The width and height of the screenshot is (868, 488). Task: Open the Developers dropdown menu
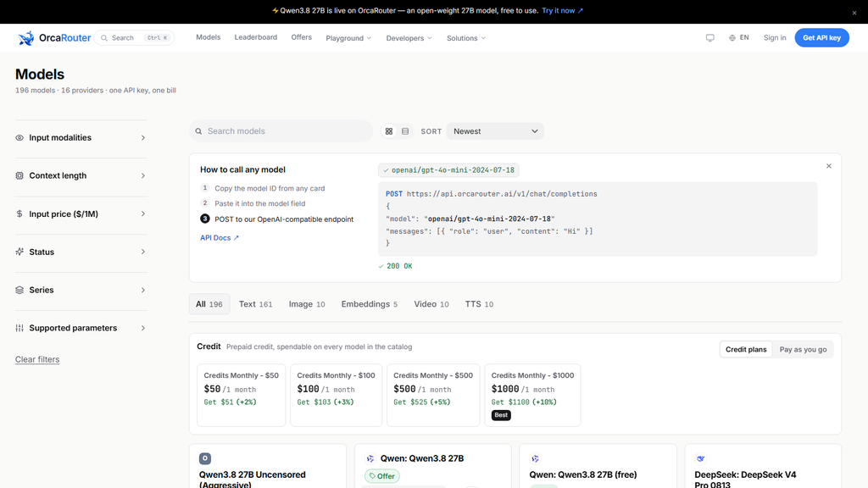tap(409, 38)
